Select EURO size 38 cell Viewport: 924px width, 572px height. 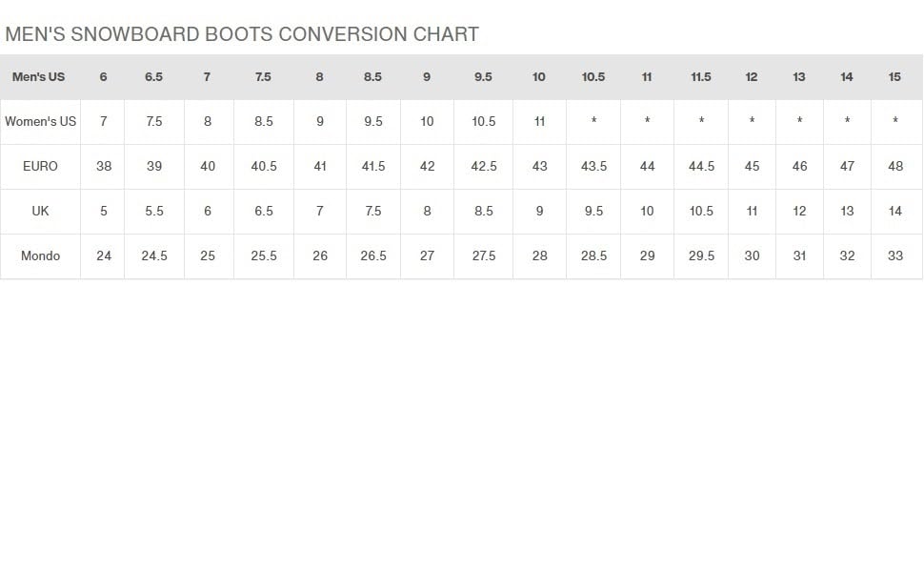coord(104,166)
